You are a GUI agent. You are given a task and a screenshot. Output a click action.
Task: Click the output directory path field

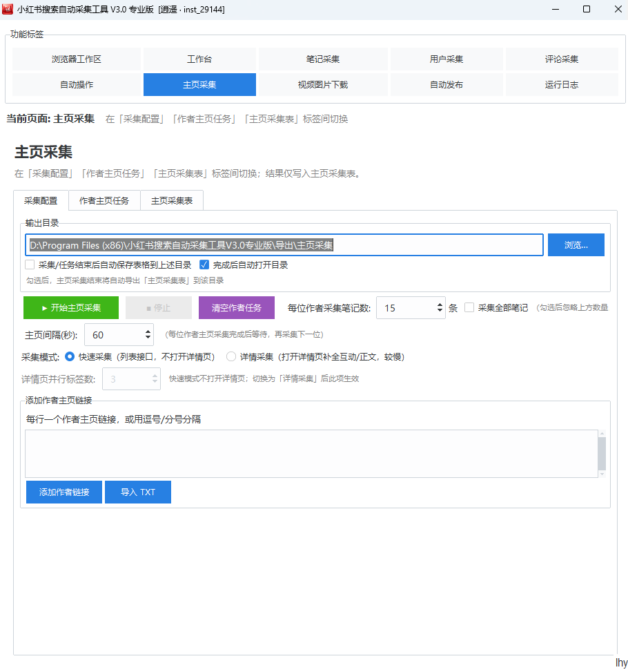tap(284, 244)
